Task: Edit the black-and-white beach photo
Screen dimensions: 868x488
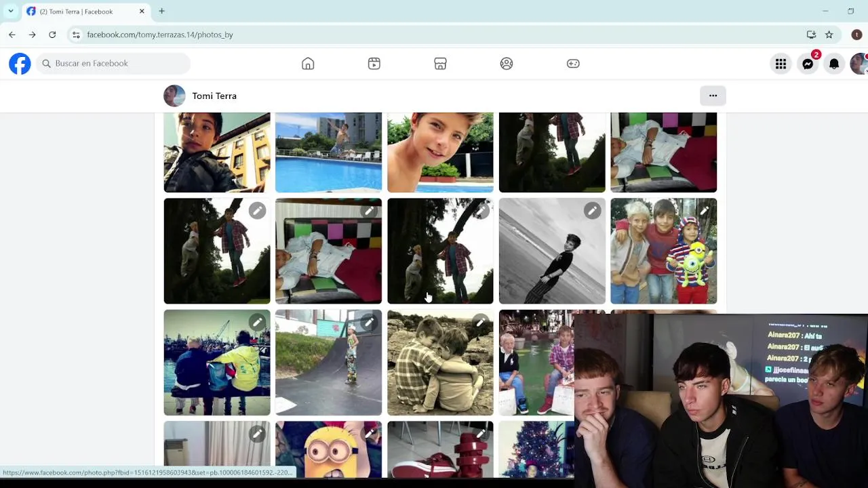Action: 592,211
